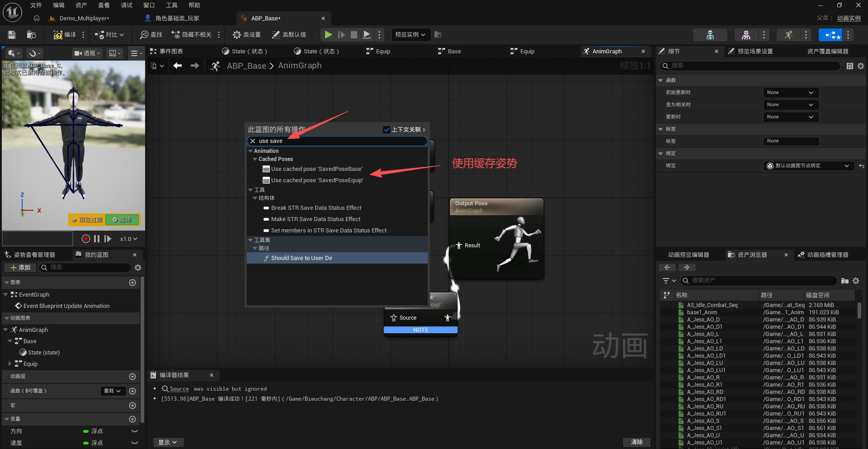The width and height of the screenshot is (868, 449).
Task: Click the Details panel search field
Action: [x=750, y=66]
